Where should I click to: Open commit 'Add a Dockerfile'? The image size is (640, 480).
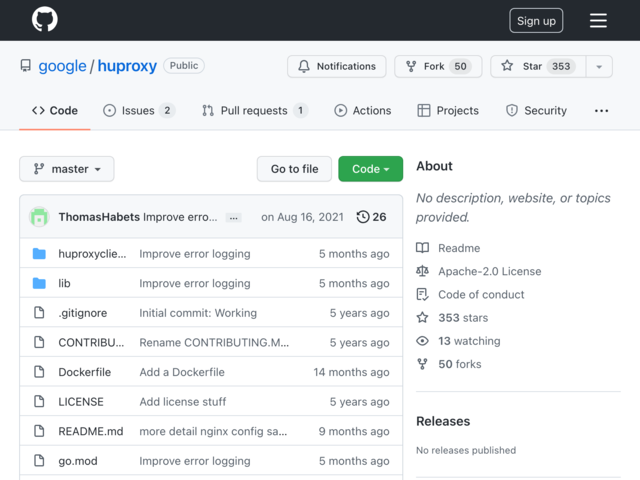(182, 372)
